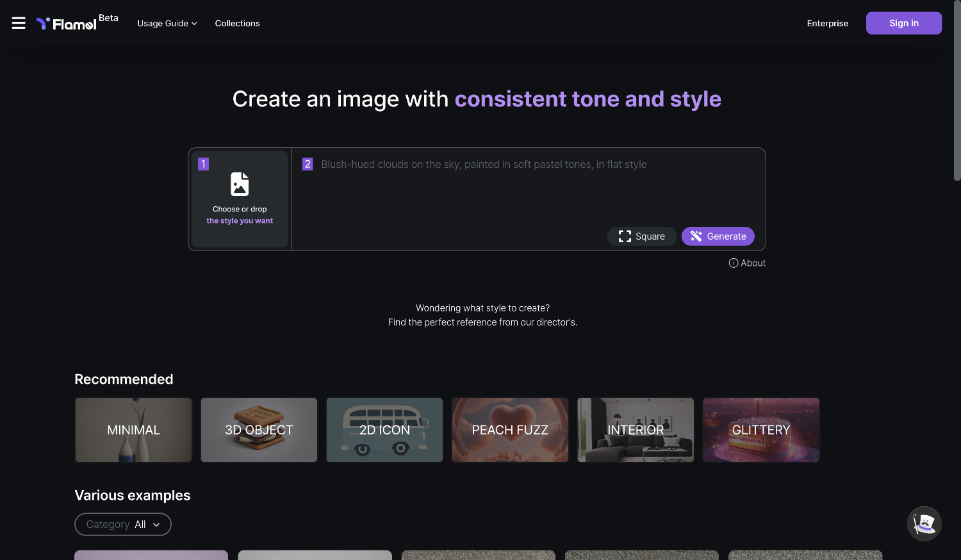This screenshot has width=961, height=560.
Task: Click the magic wand Generate icon
Action: coord(696,236)
